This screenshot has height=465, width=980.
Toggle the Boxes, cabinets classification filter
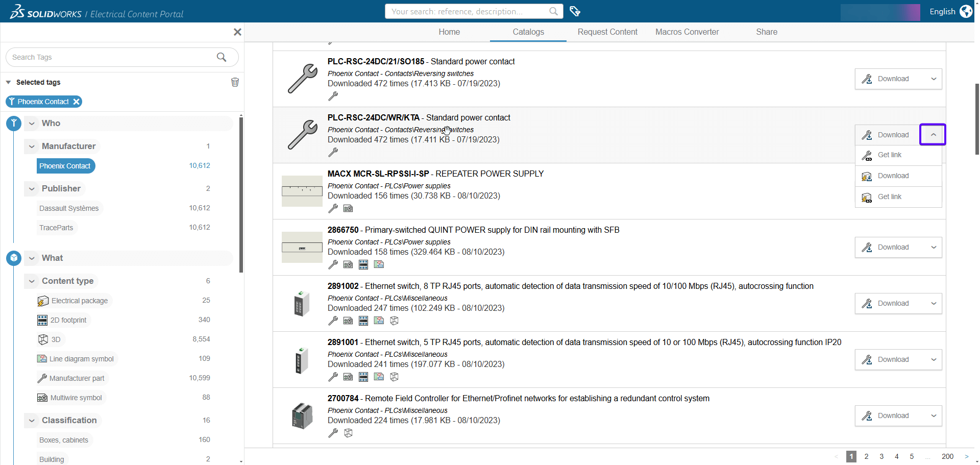[64, 440]
